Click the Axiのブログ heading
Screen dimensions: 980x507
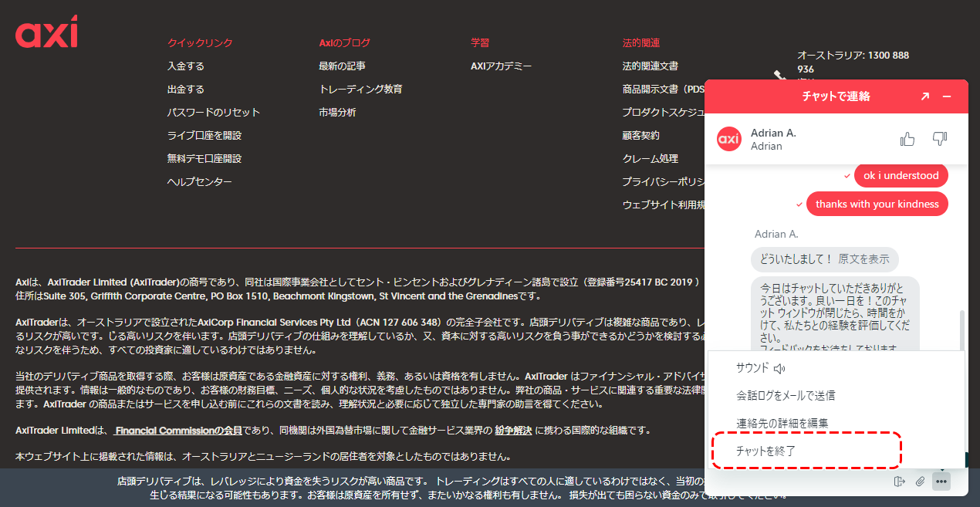[x=345, y=43]
